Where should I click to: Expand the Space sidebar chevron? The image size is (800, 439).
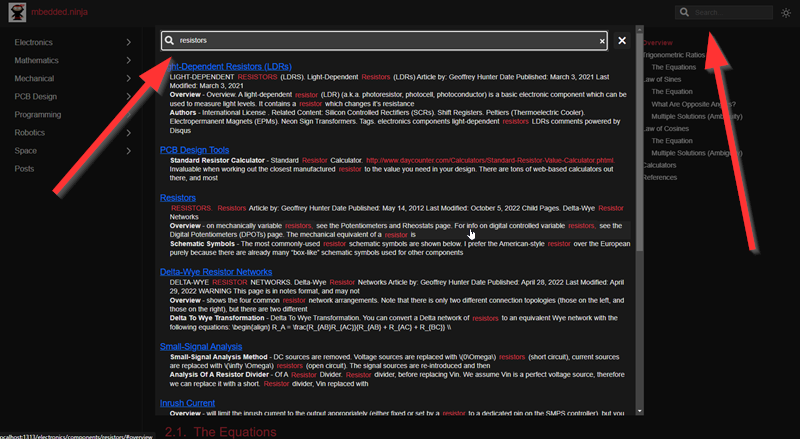128,150
